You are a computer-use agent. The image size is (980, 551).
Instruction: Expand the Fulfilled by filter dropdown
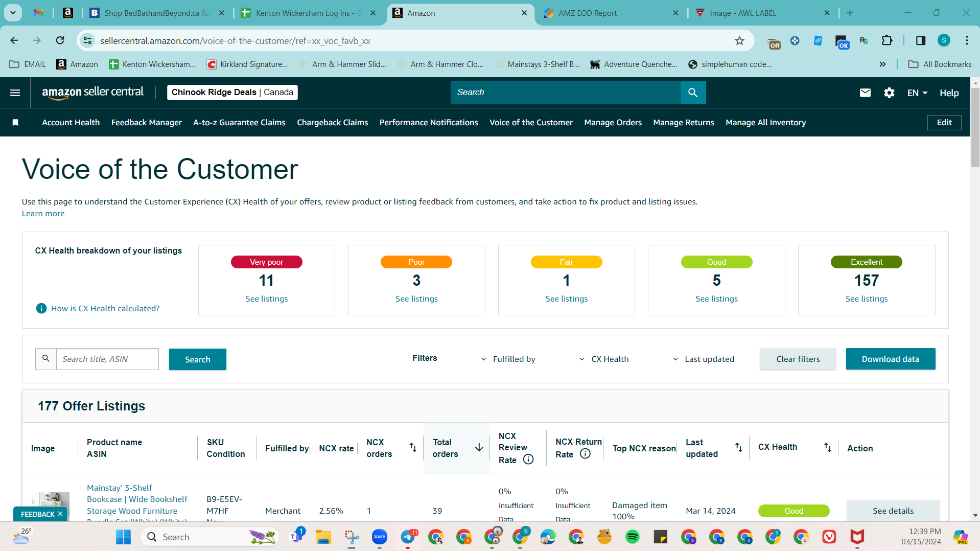(x=508, y=359)
